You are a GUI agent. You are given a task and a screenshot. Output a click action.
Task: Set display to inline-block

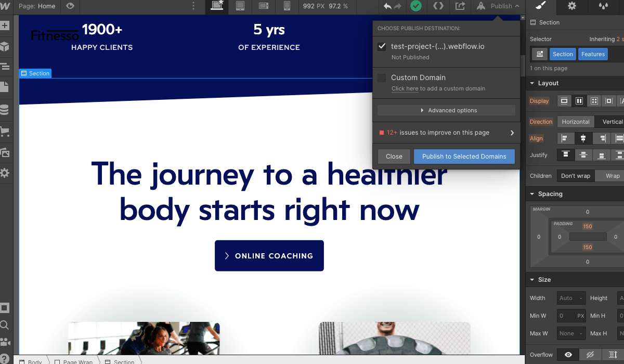(609, 101)
